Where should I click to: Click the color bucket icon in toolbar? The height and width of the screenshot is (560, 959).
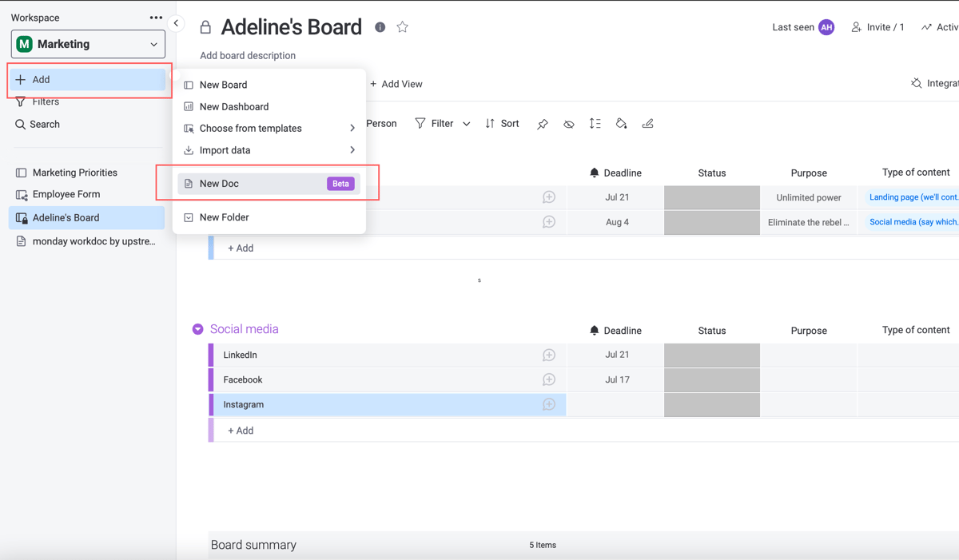[x=621, y=123]
